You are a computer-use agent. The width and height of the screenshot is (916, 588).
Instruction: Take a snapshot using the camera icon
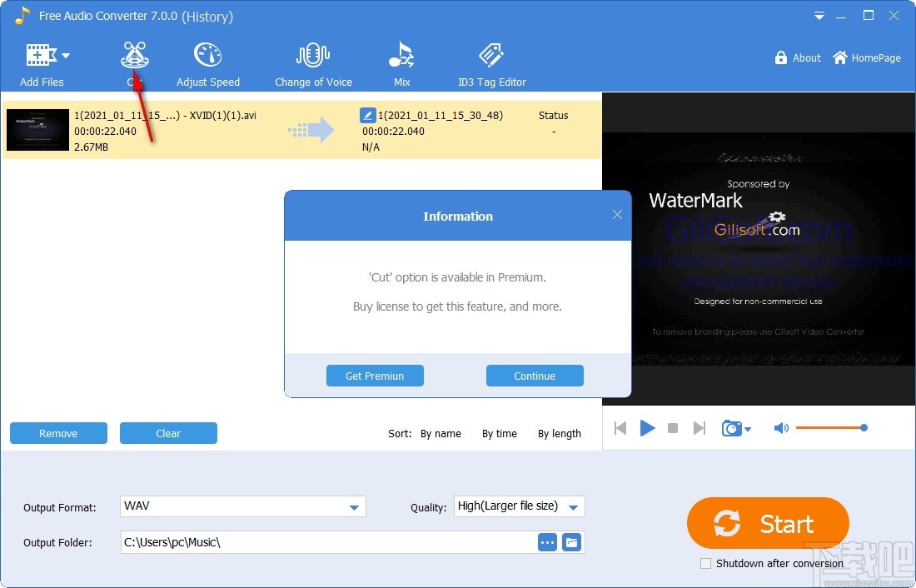coord(729,427)
